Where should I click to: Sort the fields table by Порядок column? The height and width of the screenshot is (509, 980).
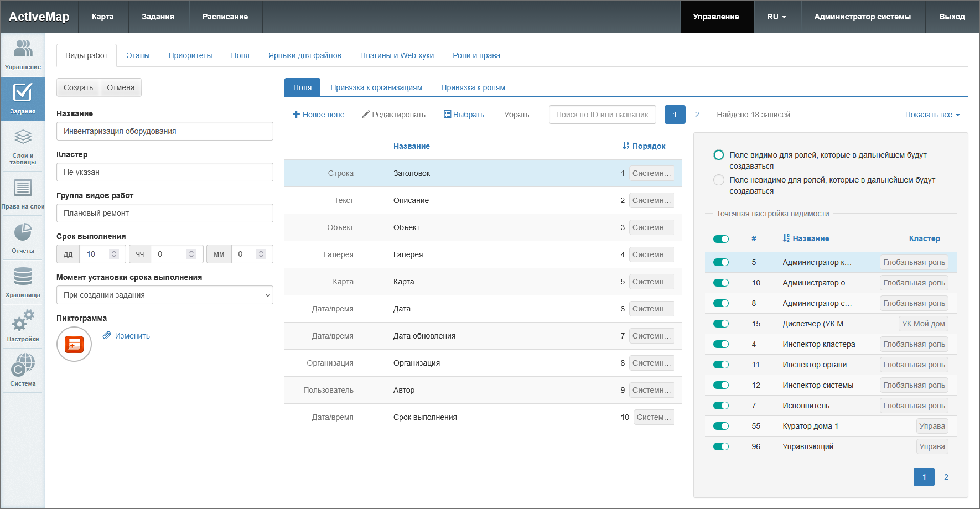644,146
